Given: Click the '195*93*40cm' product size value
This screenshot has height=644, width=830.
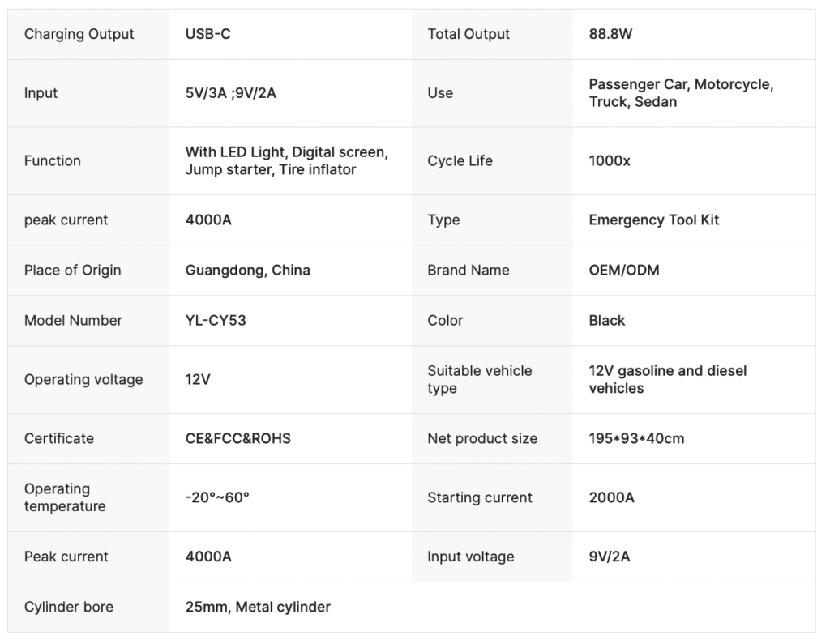Looking at the screenshot, I should [x=636, y=438].
